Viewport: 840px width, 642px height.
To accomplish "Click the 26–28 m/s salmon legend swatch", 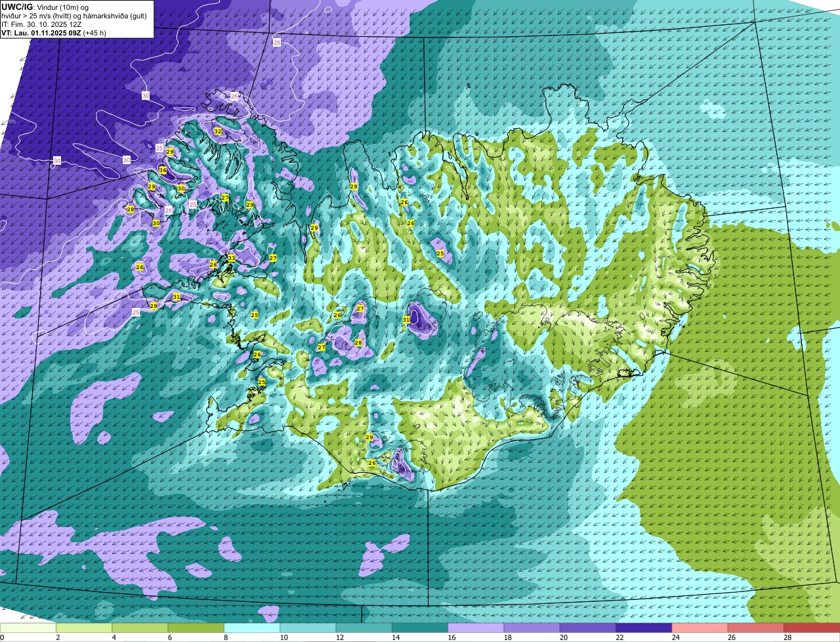I will tap(756, 628).
